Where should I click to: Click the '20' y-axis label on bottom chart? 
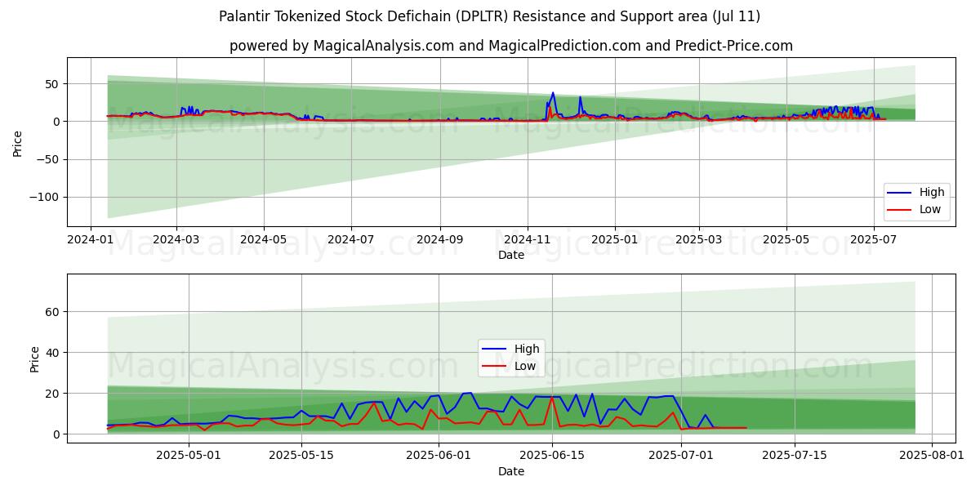pos(52,394)
